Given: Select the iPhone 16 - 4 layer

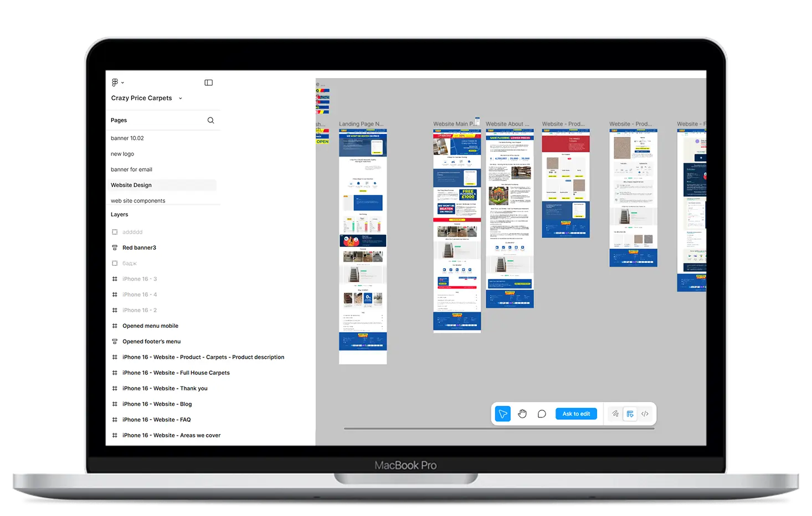Looking at the screenshot, I should coord(140,295).
